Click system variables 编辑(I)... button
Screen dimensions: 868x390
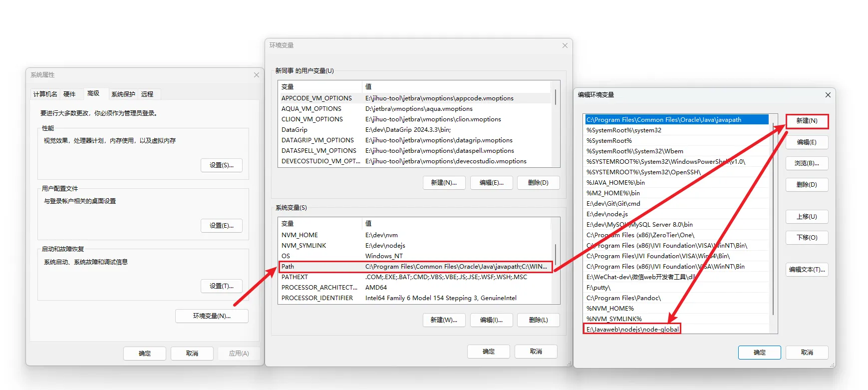(492, 320)
